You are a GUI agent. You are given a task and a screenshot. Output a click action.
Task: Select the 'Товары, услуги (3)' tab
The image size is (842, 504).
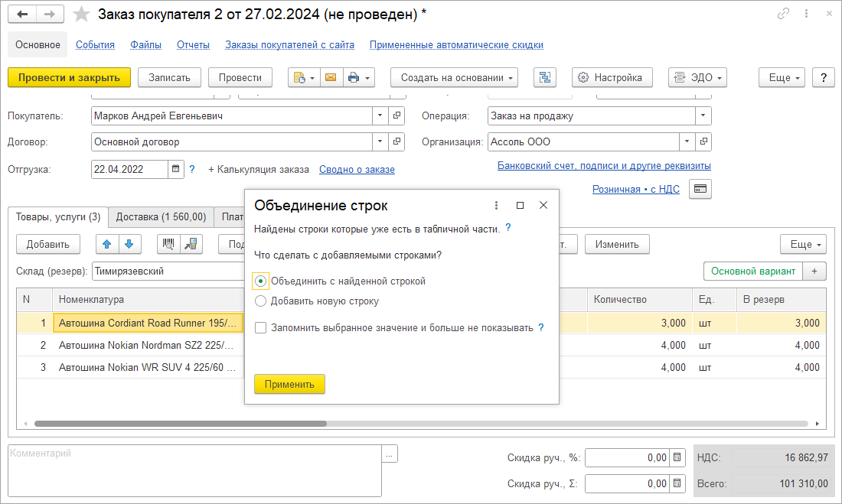click(58, 217)
